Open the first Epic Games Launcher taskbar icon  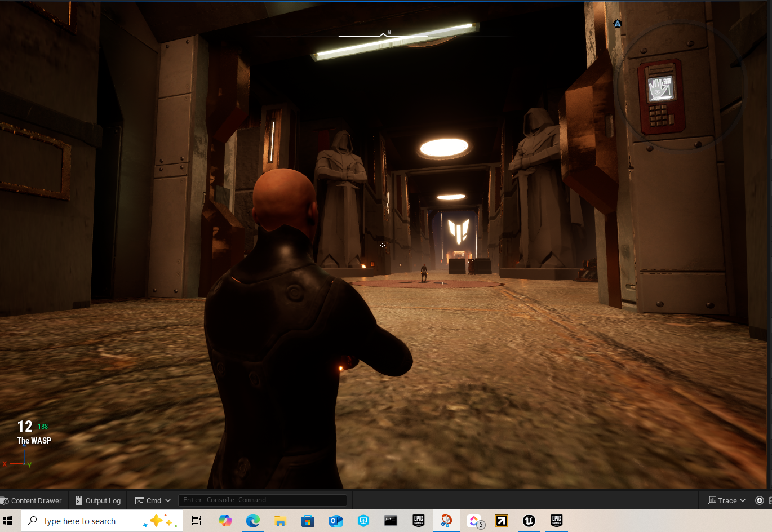[x=419, y=521]
